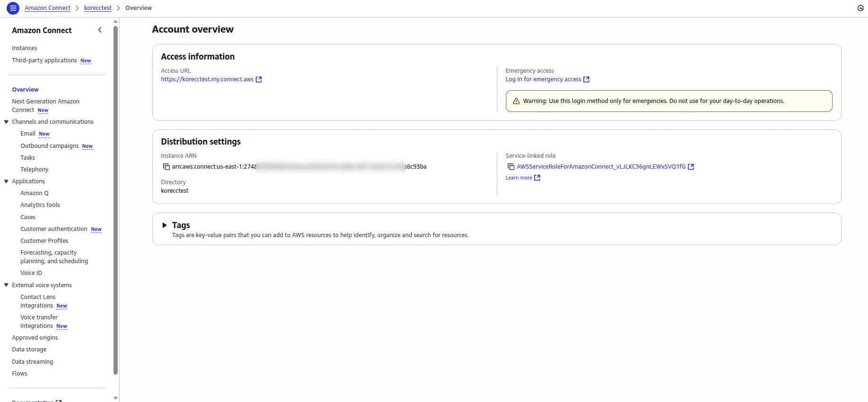Image resolution: width=868 pixels, height=402 pixels.
Task: Click the settings hexagon icon at top right
Action: pos(860,8)
